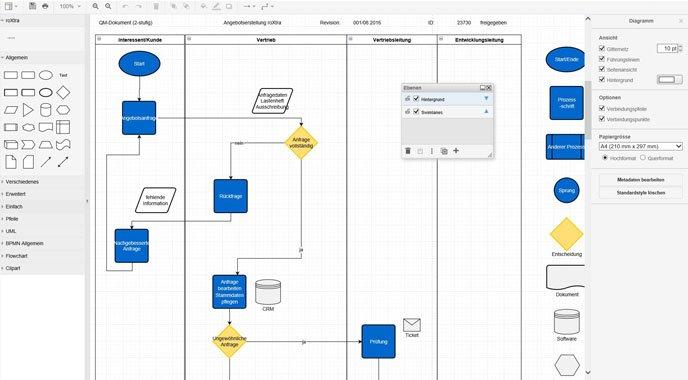Expand the BPMN Allgemein shape category

click(24, 243)
